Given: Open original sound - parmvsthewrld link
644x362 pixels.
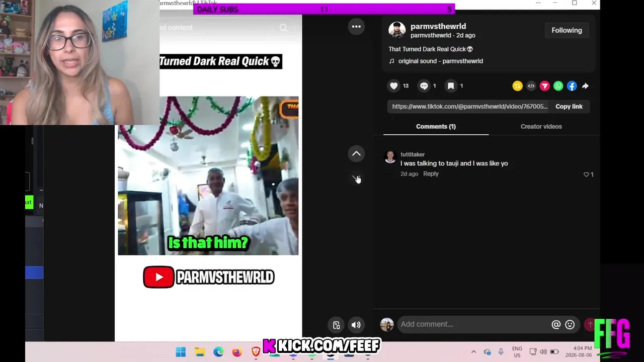Looking at the screenshot, I should (x=440, y=61).
